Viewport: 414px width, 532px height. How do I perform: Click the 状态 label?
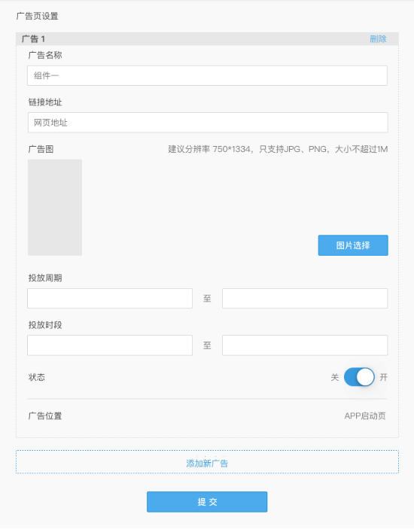(37, 377)
